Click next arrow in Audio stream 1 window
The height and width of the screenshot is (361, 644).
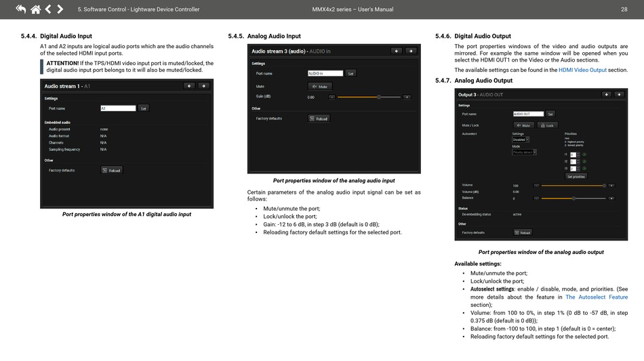(x=203, y=86)
